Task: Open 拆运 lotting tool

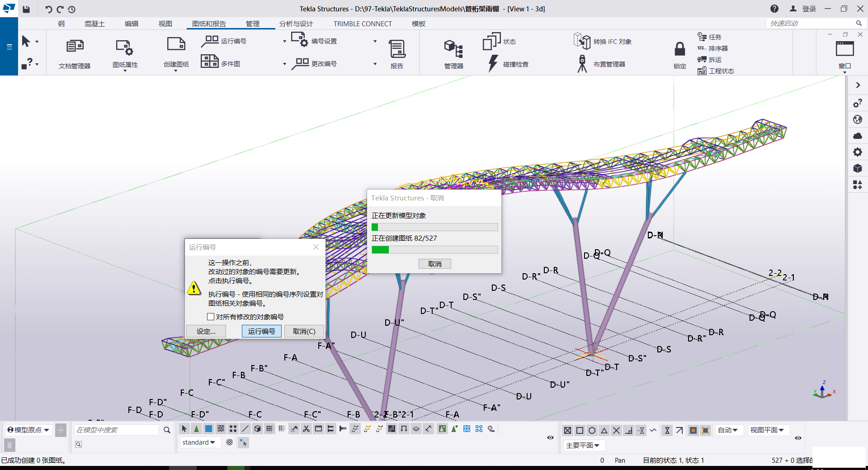Action: click(709, 59)
